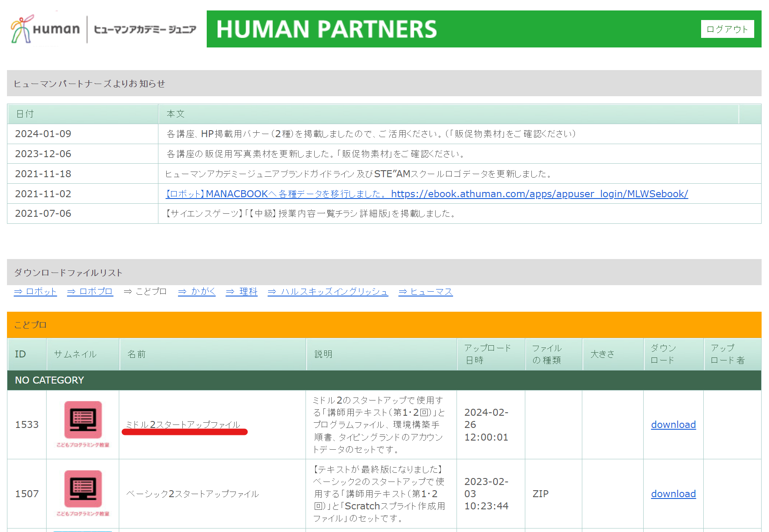Select the こどプロ category
The image size is (769, 532).
click(145, 291)
